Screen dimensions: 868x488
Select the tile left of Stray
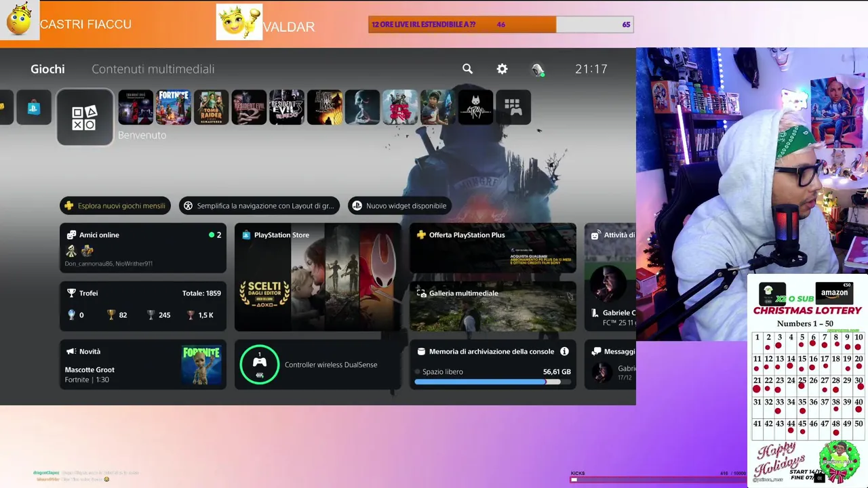click(x=438, y=108)
